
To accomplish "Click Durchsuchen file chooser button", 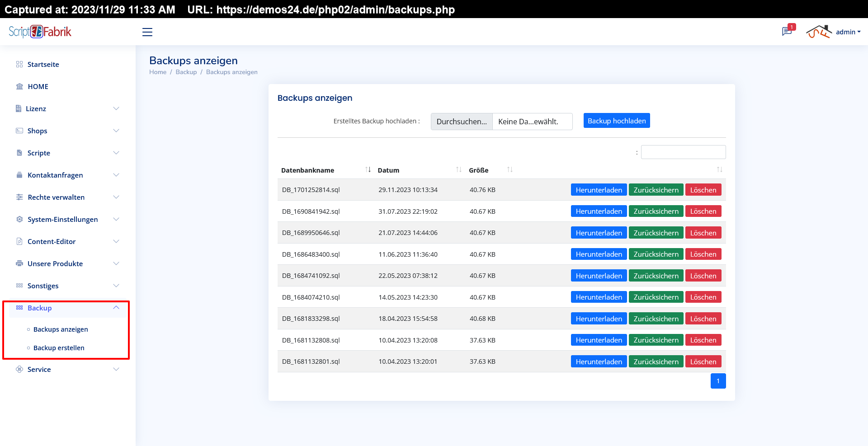I will 462,122.
